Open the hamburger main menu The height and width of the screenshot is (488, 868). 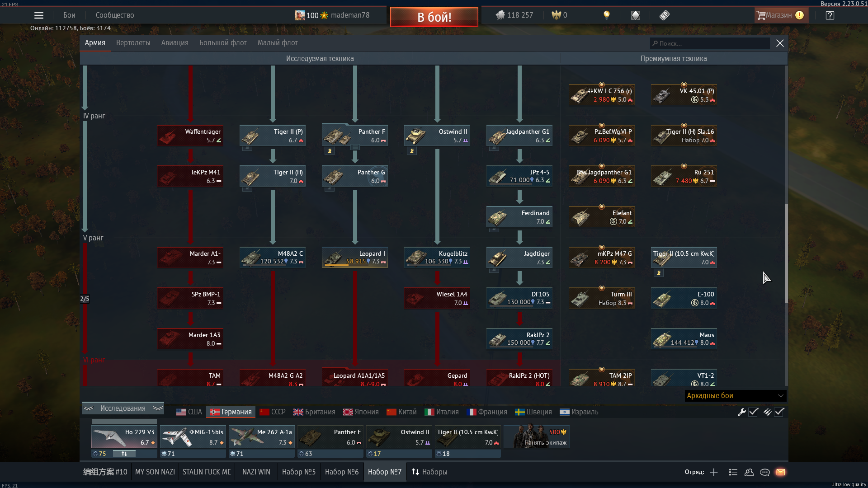point(39,15)
